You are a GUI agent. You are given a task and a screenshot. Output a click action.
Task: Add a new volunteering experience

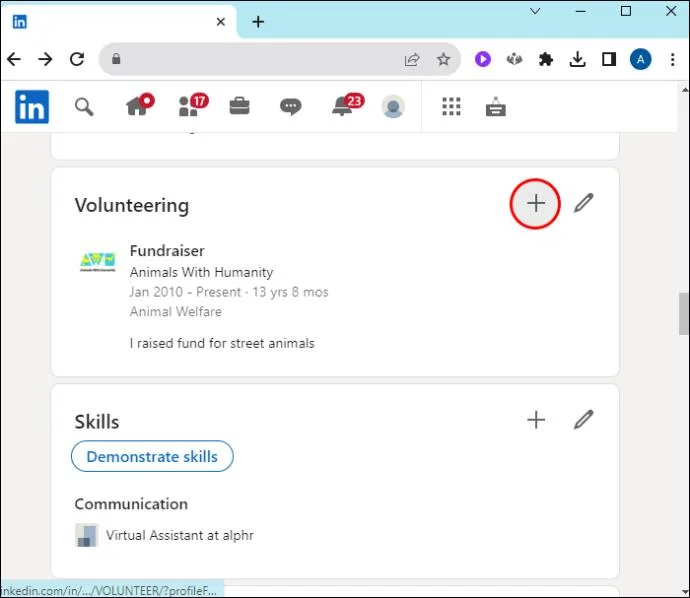pos(535,203)
